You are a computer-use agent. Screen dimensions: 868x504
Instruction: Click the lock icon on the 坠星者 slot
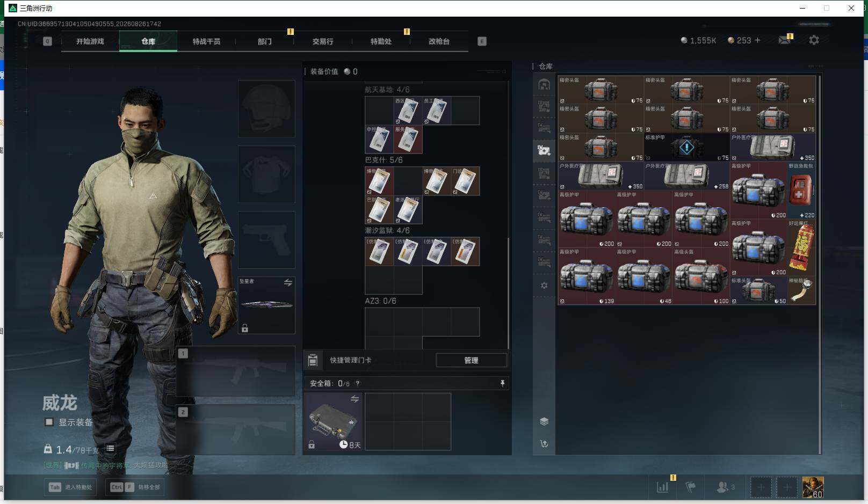245,328
